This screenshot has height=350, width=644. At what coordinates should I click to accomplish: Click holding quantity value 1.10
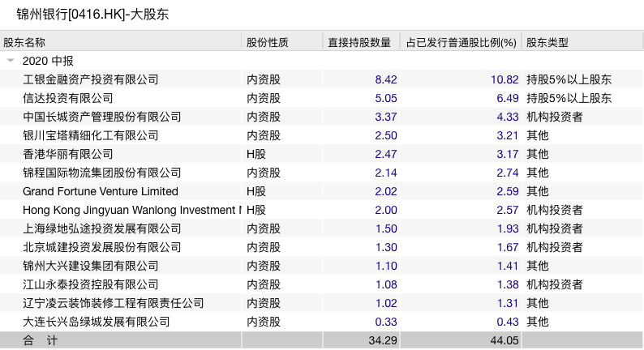pyautogui.click(x=386, y=266)
